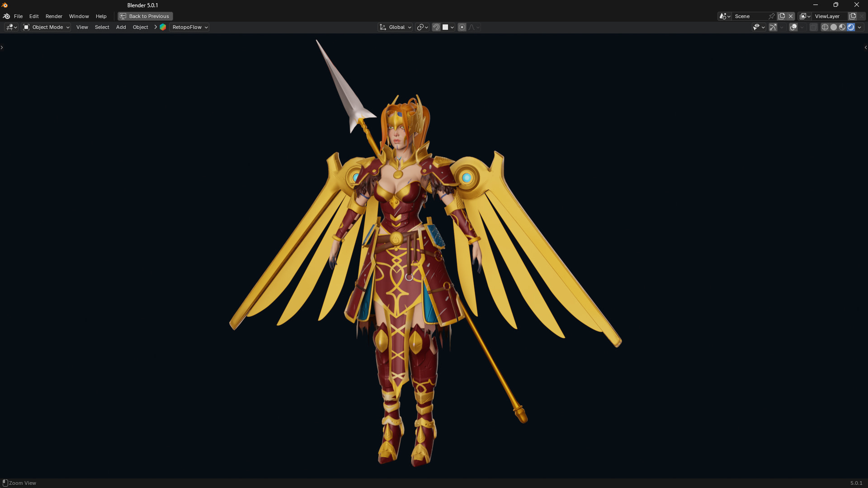Toggle viewport gizmos visibility
Screen dimensions: 868x488
pyautogui.click(x=773, y=27)
